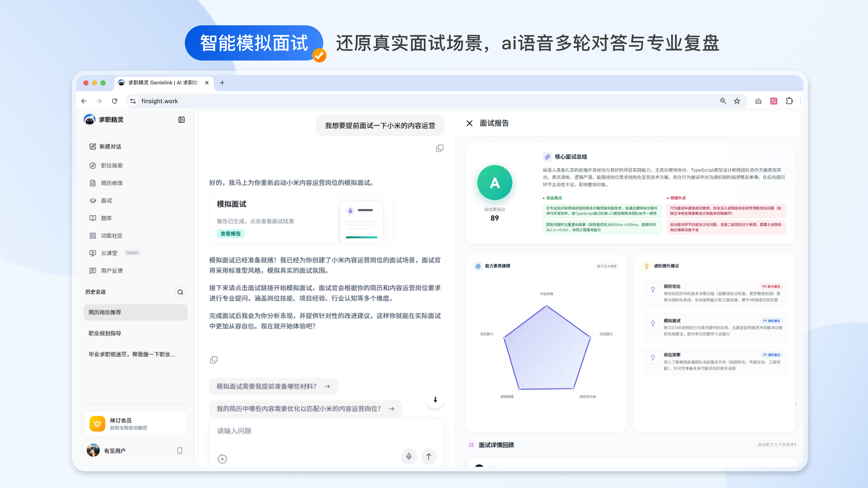Click the 进阶提升建议 lightbulb icon
Image resolution: width=868 pixels, height=488 pixels.
[646, 266]
